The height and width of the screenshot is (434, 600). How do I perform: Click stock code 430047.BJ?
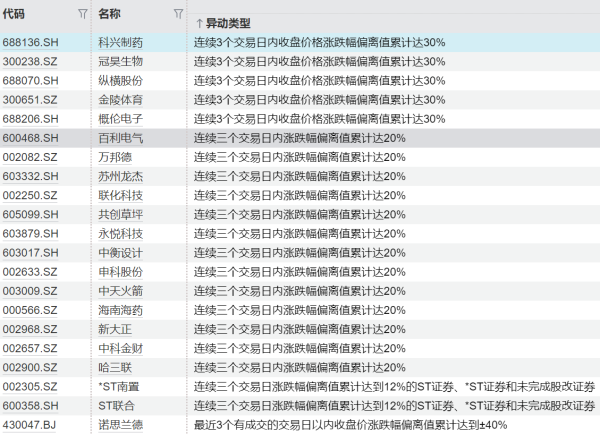click(31, 425)
